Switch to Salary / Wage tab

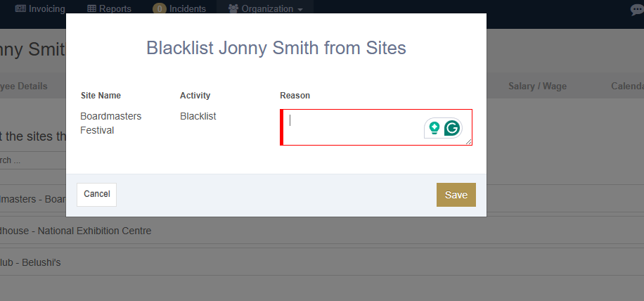tap(537, 87)
